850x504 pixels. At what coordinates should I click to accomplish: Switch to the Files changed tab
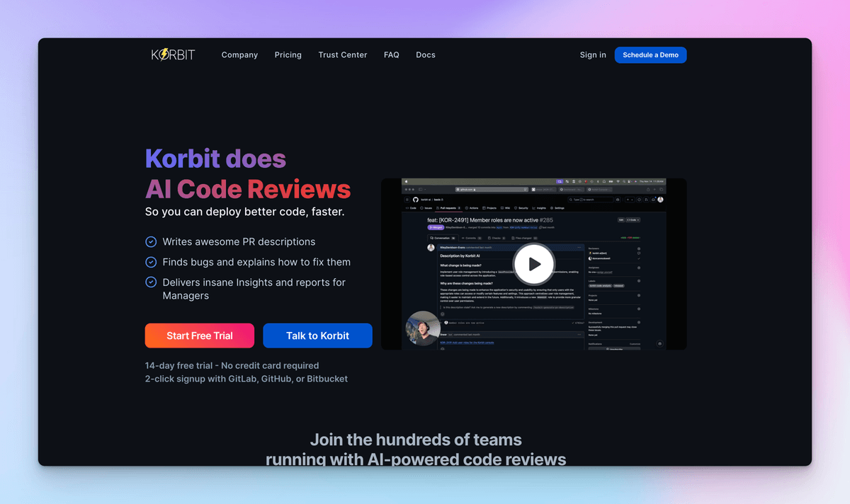[x=523, y=238]
